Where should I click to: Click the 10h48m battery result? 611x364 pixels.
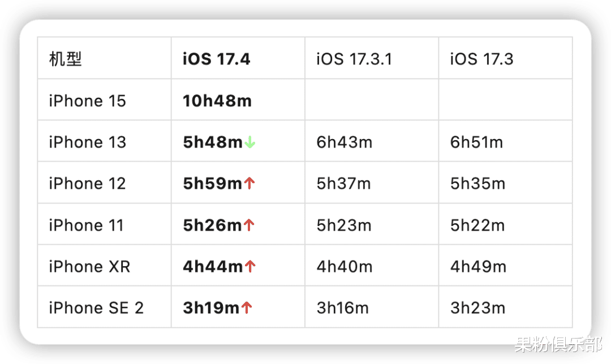point(217,101)
